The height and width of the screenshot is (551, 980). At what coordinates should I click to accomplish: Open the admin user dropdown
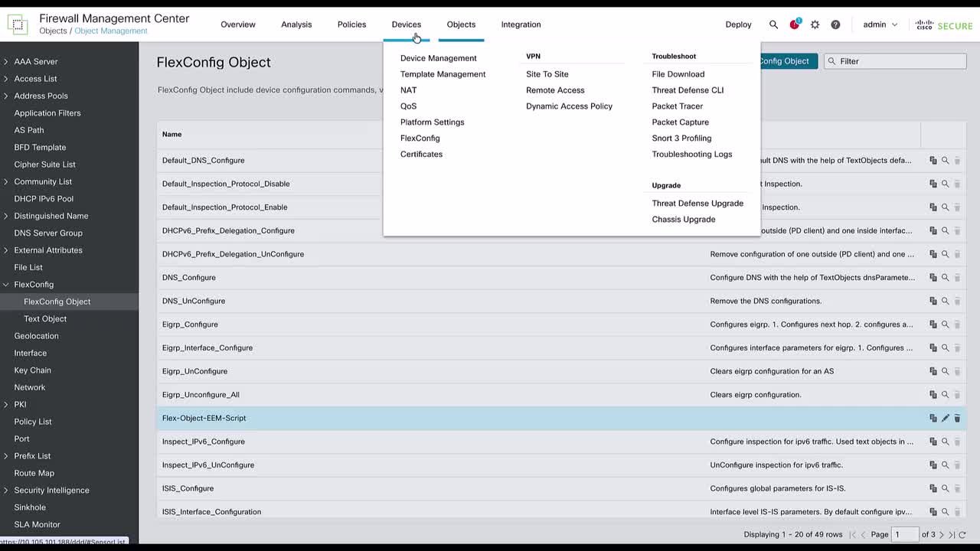(880, 24)
